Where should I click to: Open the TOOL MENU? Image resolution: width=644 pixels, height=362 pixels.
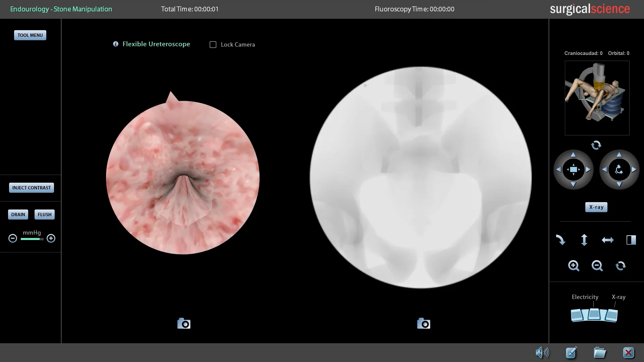[30, 35]
